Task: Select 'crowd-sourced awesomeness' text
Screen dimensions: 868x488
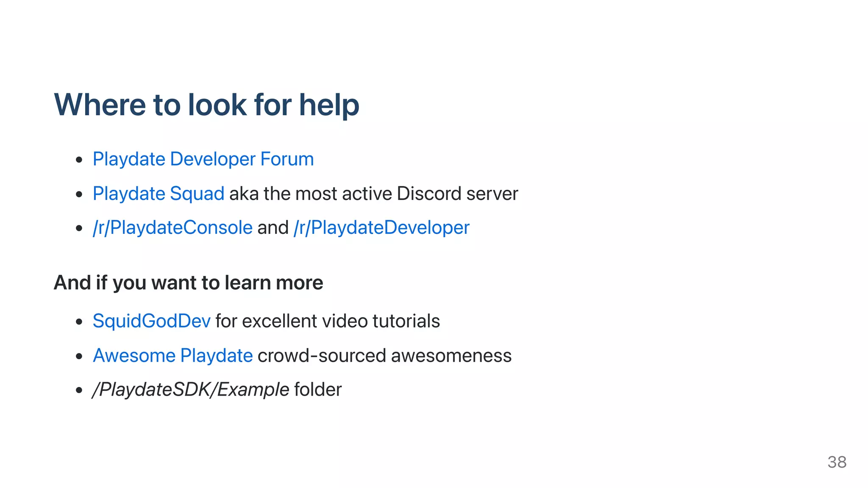Action: pyautogui.click(x=384, y=356)
